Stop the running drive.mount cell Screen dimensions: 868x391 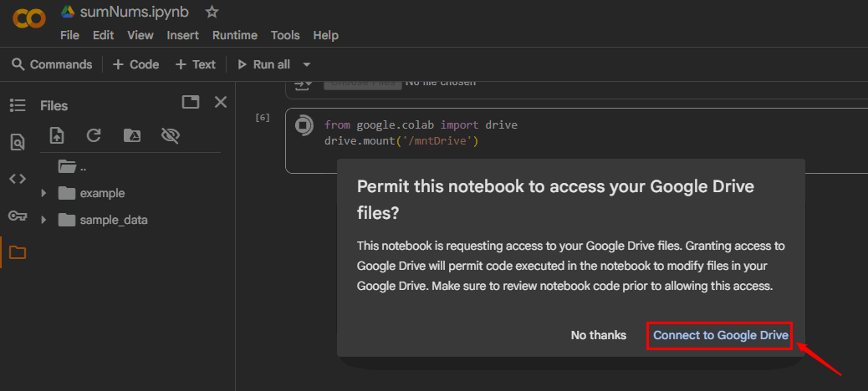coord(304,125)
